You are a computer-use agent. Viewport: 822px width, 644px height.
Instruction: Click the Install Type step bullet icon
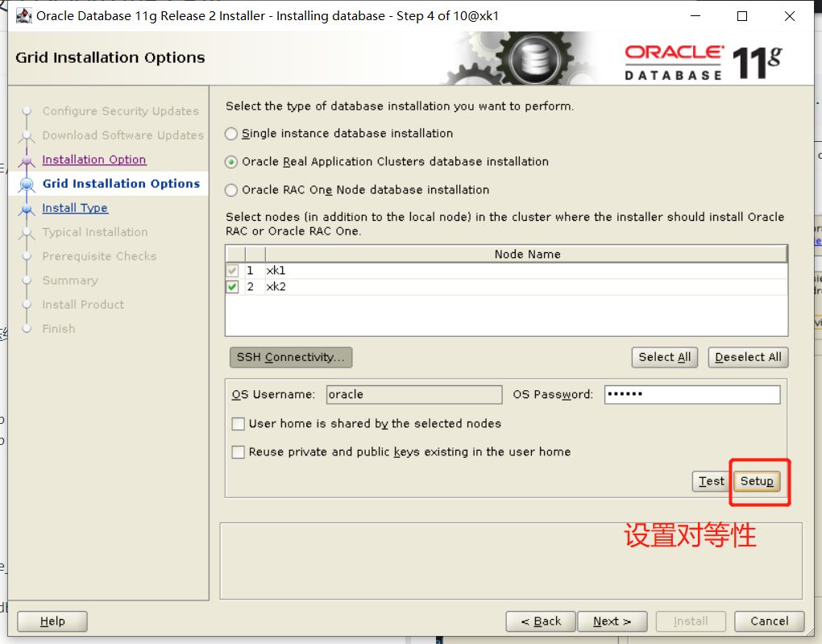pyautogui.click(x=27, y=209)
